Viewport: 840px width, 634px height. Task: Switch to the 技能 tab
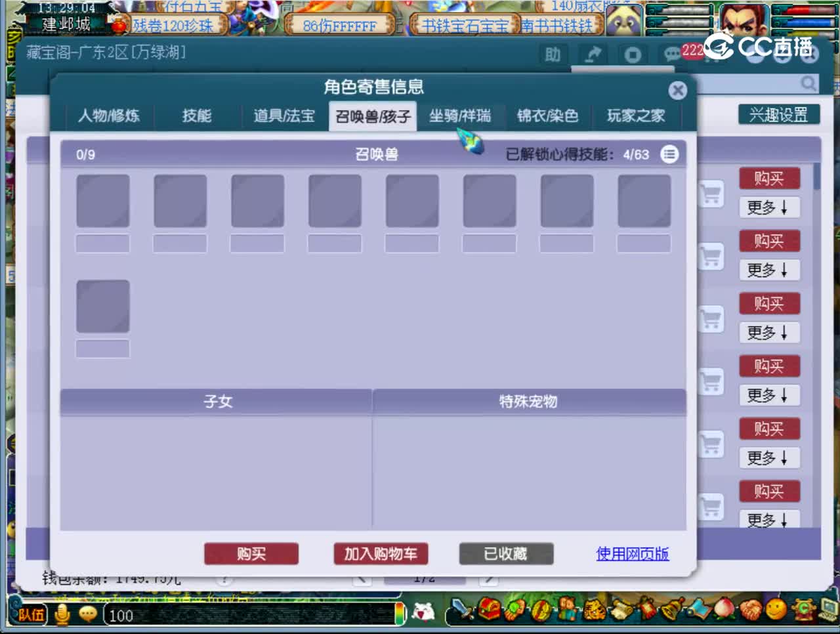(x=197, y=116)
